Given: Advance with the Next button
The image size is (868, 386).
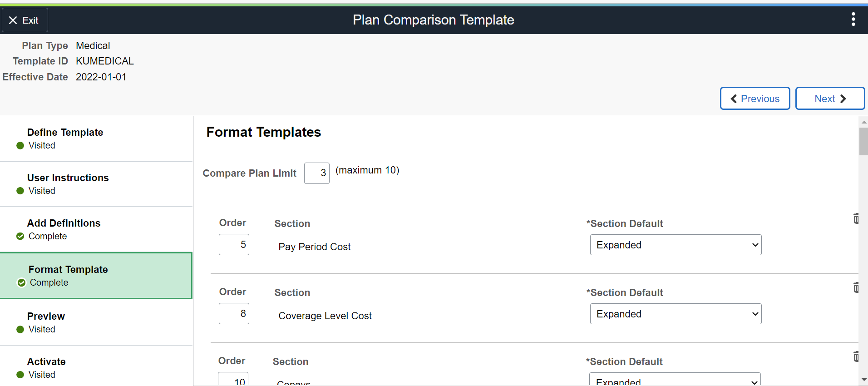Looking at the screenshot, I should click(x=829, y=99).
